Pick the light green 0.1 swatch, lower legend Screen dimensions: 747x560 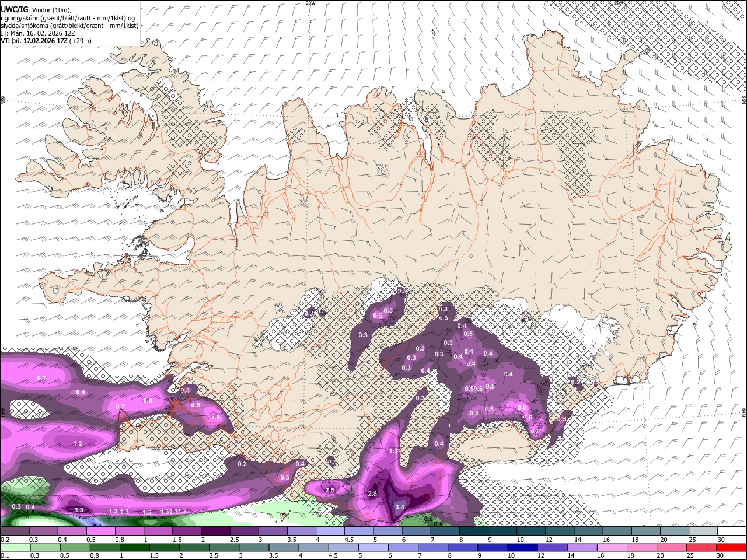tap(15, 547)
